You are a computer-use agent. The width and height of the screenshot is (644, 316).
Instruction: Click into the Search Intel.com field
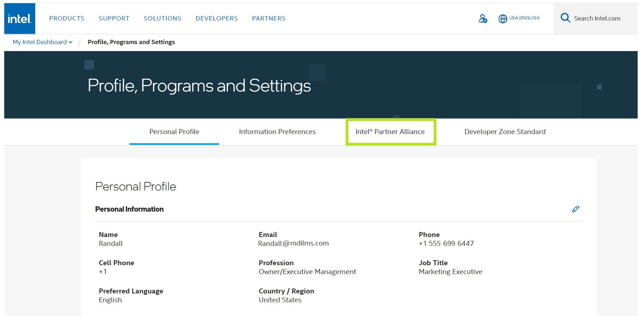597,18
